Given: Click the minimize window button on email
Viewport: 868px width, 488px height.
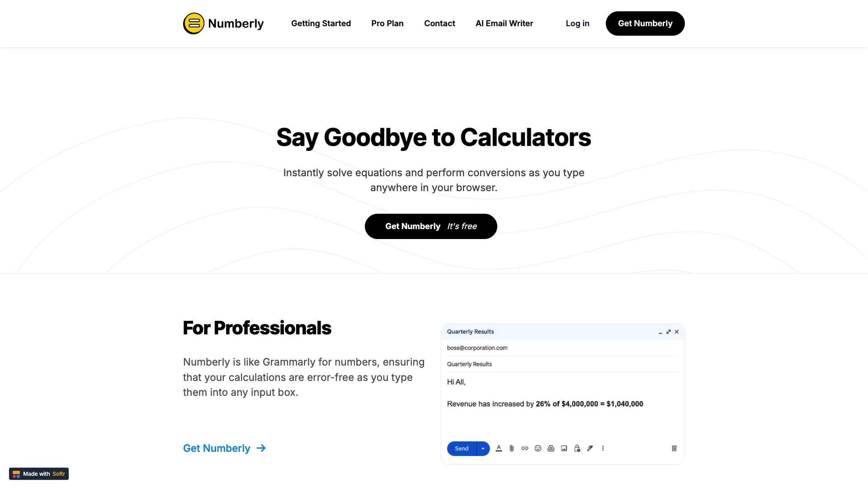Looking at the screenshot, I should [660, 332].
